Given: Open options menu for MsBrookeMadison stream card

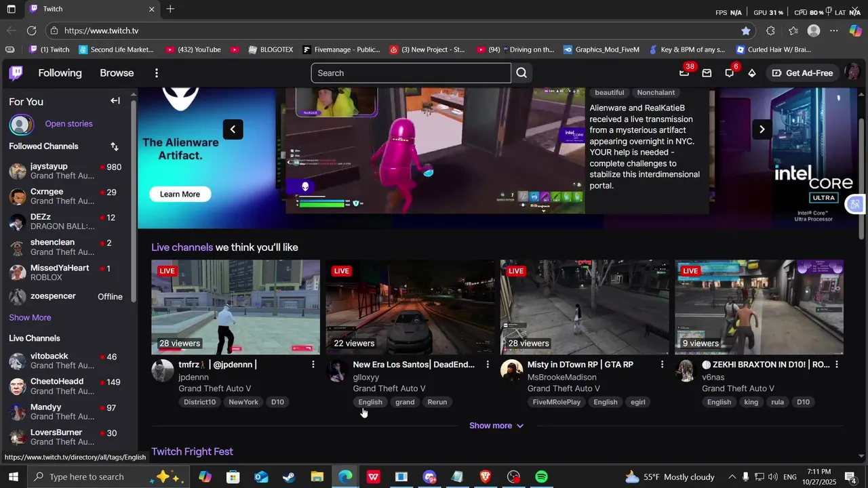Looking at the screenshot, I should [x=662, y=365].
